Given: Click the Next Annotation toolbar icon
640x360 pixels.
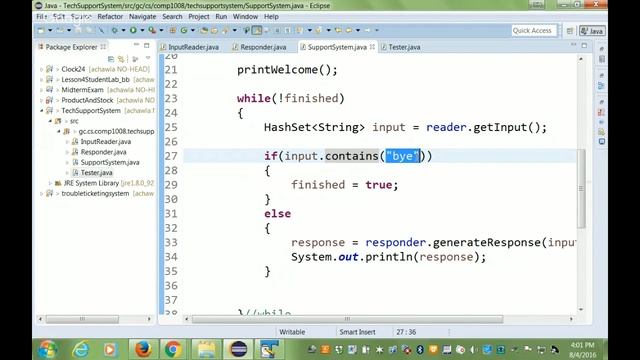Looking at the screenshot, I should (x=300, y=30).
